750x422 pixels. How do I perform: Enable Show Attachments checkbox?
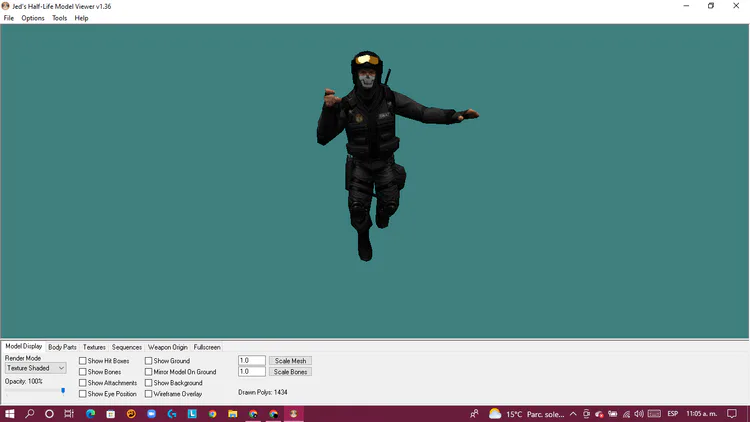pyautogui.click(x=83, y=383)
